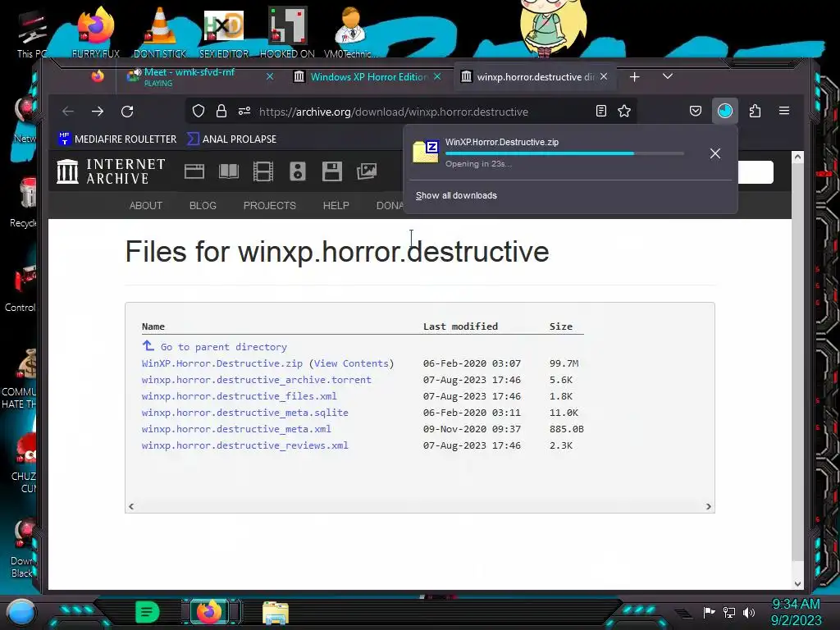The width and height of the screenshot is (840, 630).
Task: Bookmark this page with star icon
Action: click(x=624, y=111)
